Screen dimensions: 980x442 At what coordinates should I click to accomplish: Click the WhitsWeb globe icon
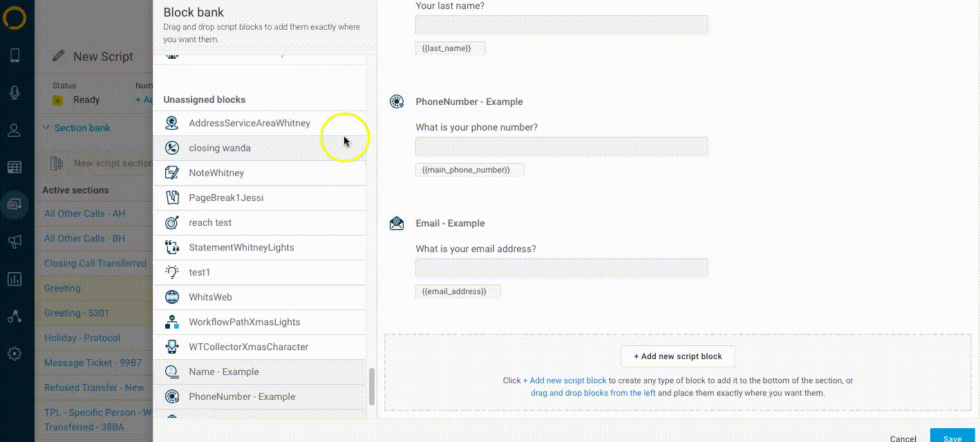[x=172, y=298]
